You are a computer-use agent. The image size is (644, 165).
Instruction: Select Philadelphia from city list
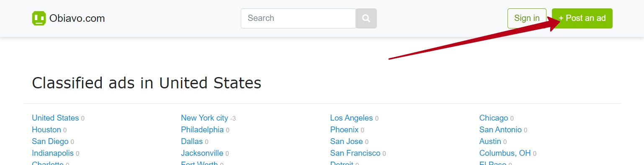coord(202,130)
